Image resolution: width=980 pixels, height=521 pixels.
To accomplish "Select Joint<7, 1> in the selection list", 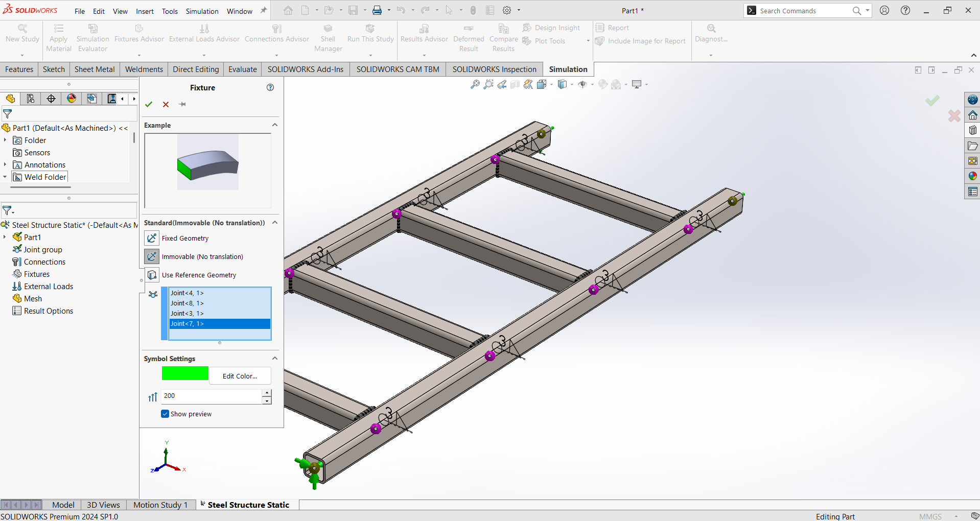I will coord(220,323).
